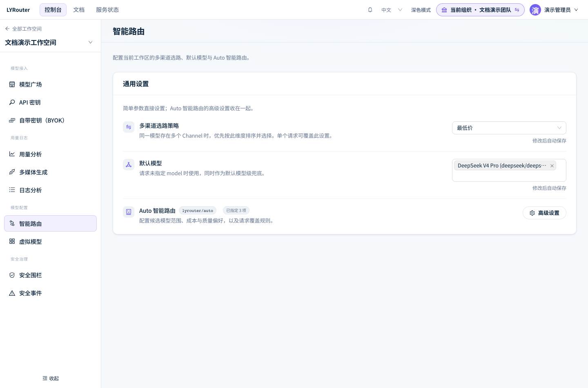Open the 最低价 routing strategy dropdown

[509, 128]
